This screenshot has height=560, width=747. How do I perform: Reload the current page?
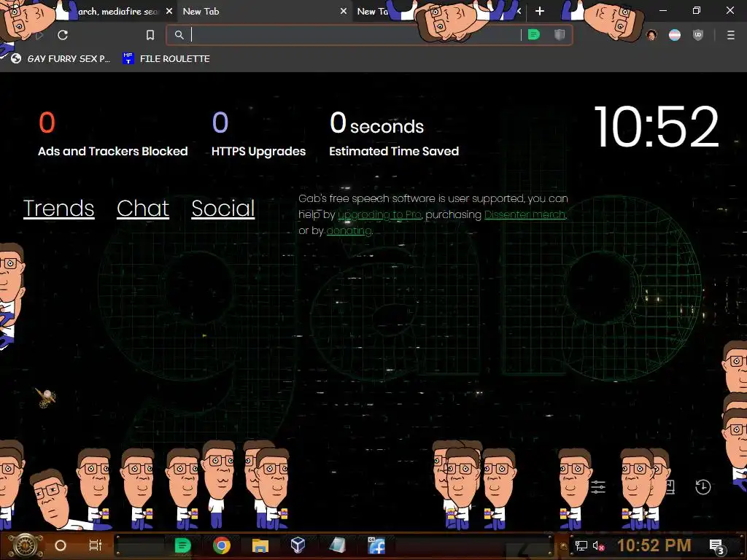click(63, 35)
